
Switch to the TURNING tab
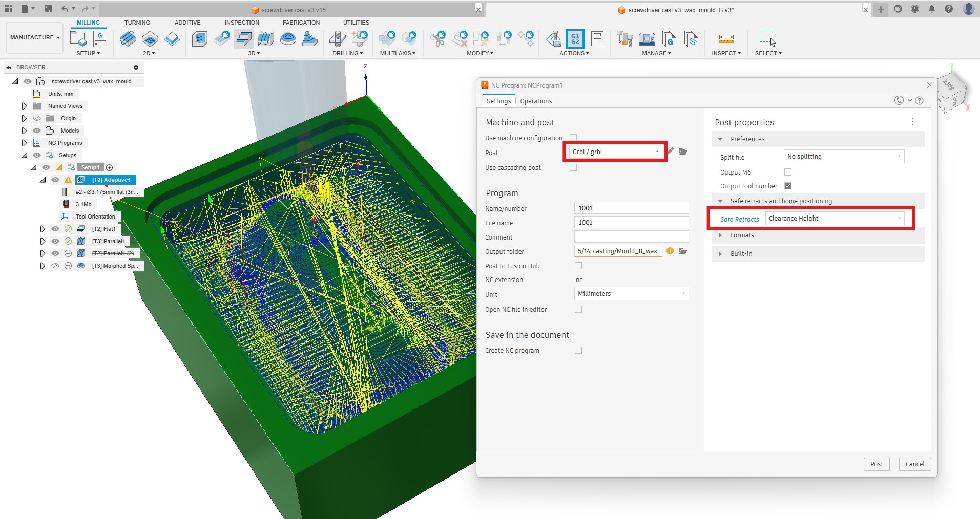coord(137,23)
